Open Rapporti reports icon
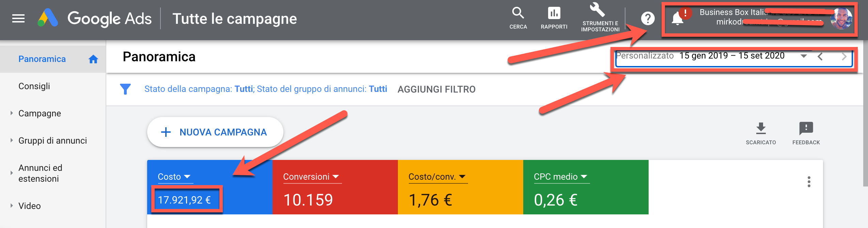868x228 pixels. coord(554,14)
